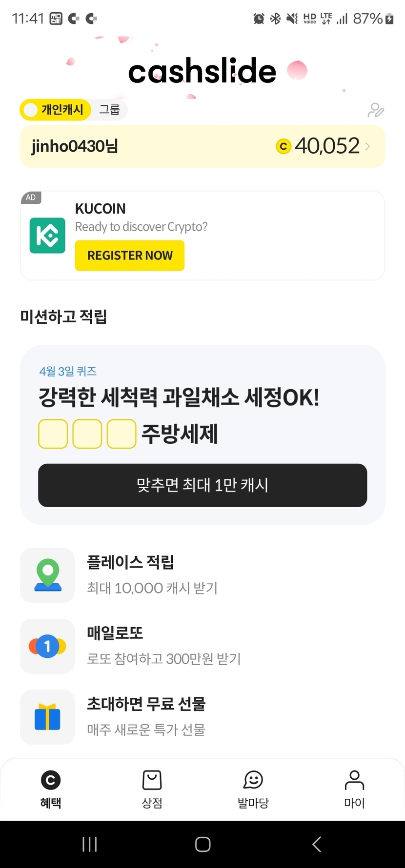Go to the 마이 tab
The height and width of the screenshot is (868, 405).
click(354, 789)
